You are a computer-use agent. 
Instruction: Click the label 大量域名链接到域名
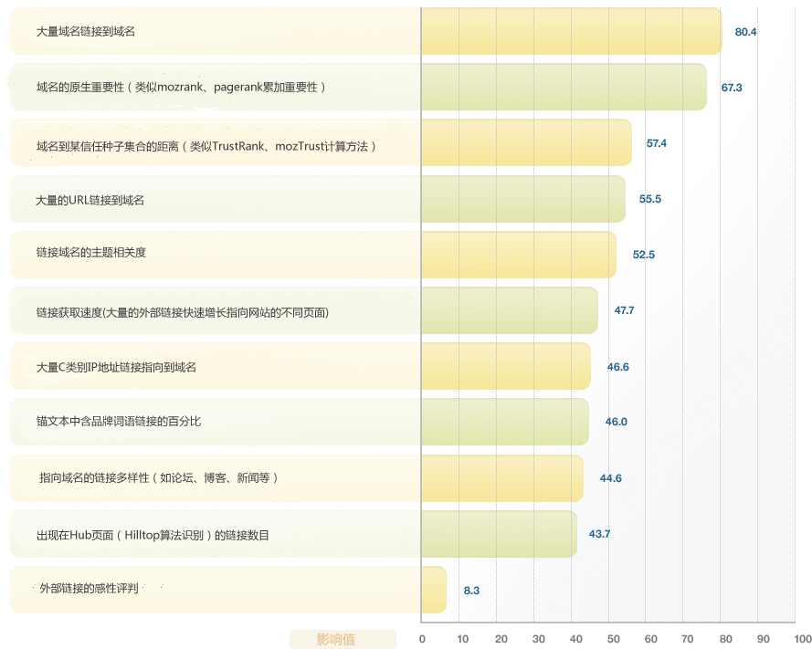[x=86, y=32]
